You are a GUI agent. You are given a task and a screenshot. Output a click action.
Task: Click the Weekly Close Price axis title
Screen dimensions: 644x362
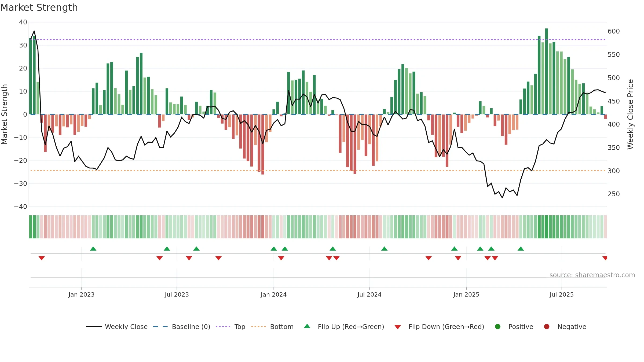pos(630,114)
